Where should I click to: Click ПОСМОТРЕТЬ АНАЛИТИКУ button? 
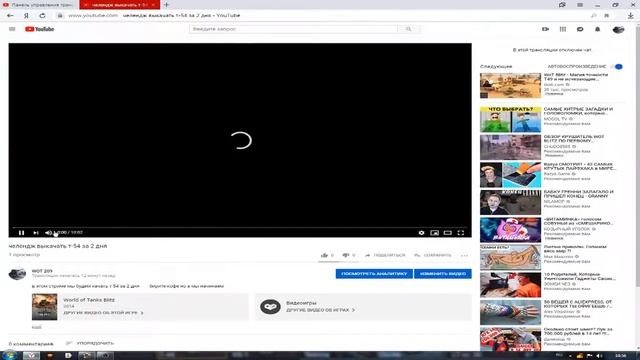[374, 273]
